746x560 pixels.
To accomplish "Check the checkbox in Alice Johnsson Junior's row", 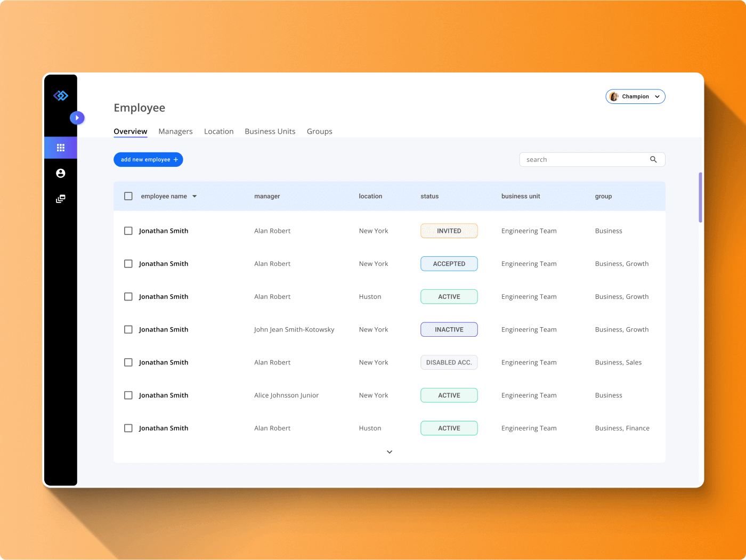I will (x=128, y=395).
